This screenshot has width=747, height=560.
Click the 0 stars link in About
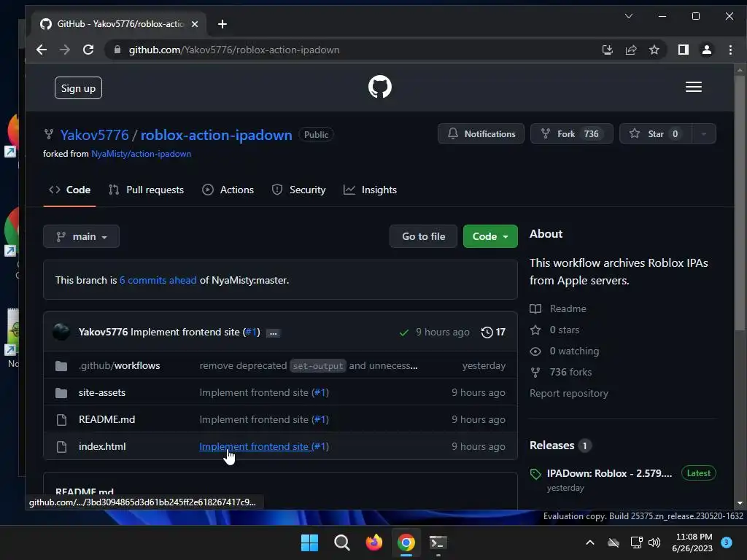click(x=554, y=330)
